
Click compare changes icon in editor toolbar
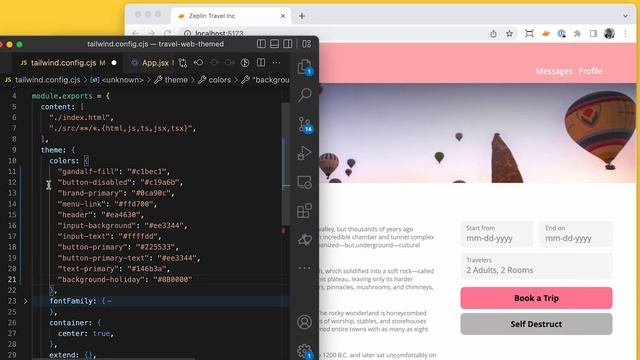(183, 63)
